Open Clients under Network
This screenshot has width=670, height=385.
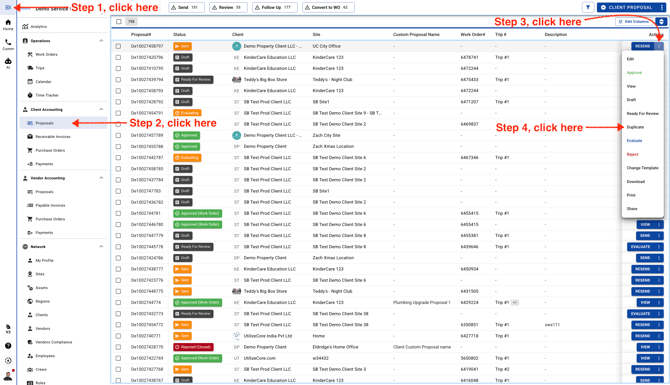pos(41,315)
